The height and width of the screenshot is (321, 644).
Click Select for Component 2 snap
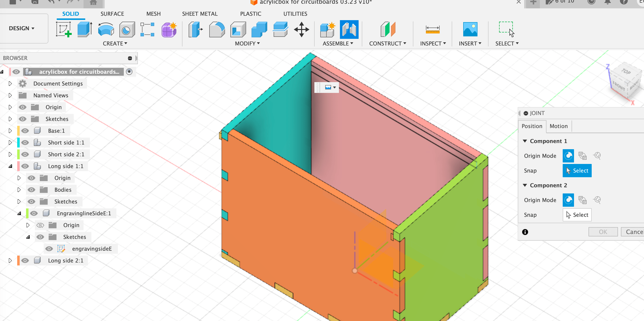coord(577,215)
